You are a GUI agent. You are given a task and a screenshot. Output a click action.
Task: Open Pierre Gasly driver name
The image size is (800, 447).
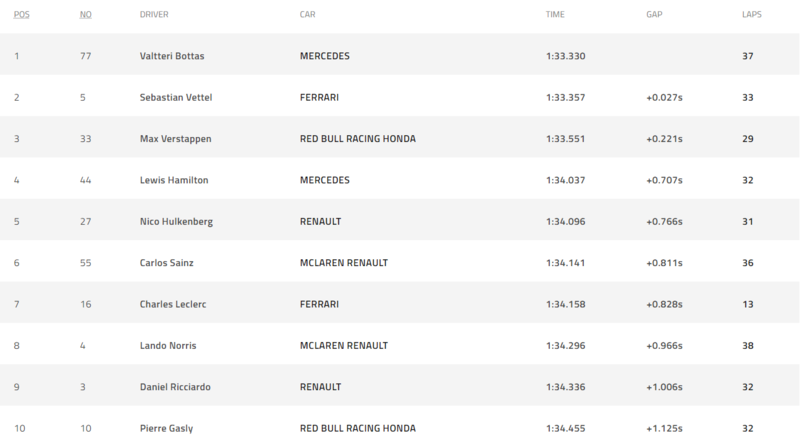(x=166, y=428)
